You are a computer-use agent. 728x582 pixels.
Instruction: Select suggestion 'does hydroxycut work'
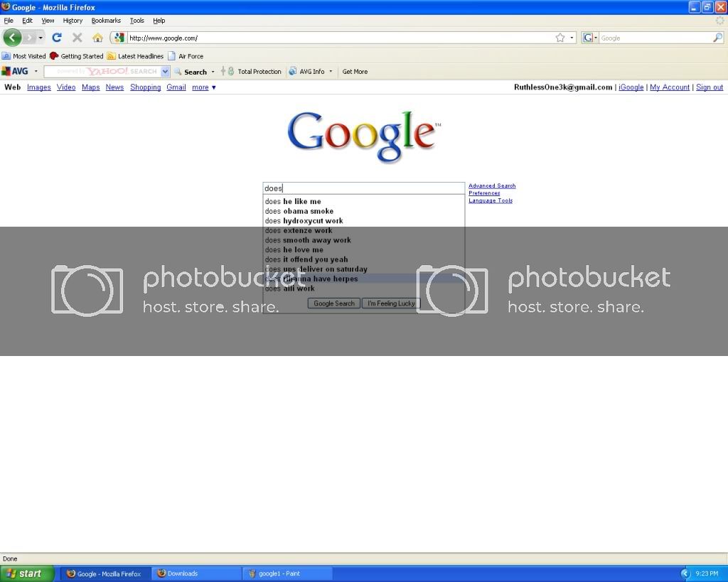click(x=363, y=221)
